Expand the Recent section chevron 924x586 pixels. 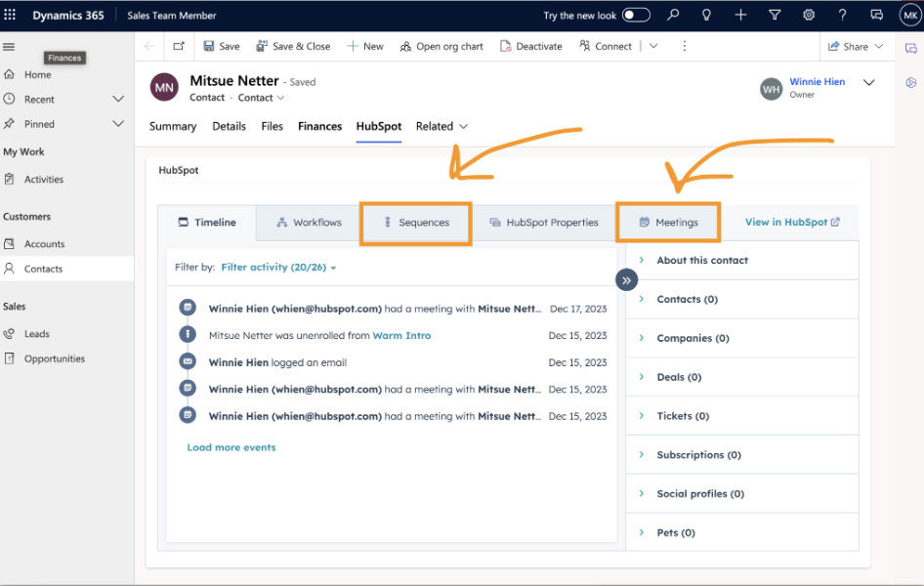118,99
